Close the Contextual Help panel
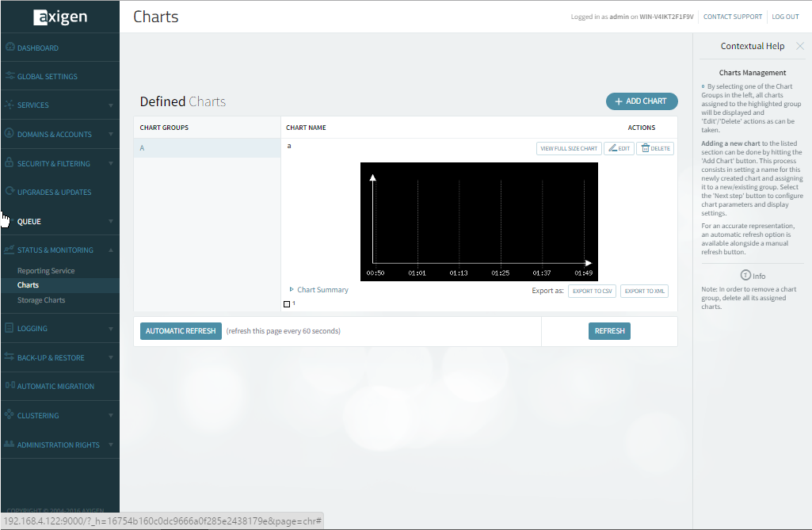 tap(799, 46)
